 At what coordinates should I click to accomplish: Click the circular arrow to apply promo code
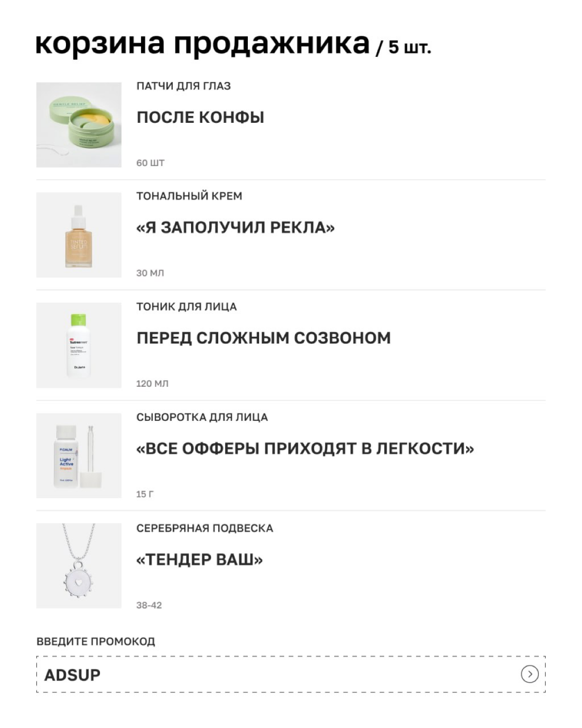point(528,674)
